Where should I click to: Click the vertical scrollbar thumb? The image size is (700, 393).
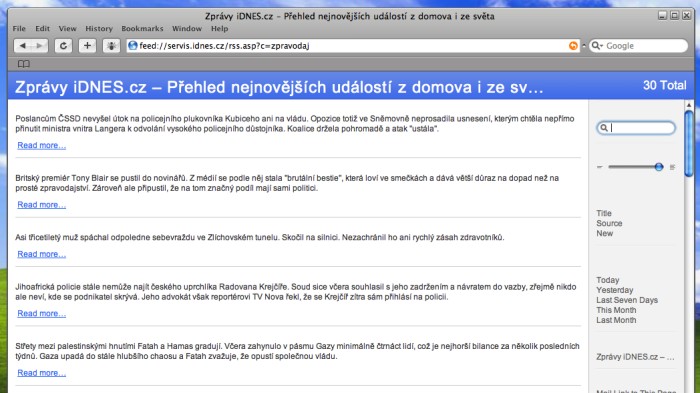click(689, 143)
